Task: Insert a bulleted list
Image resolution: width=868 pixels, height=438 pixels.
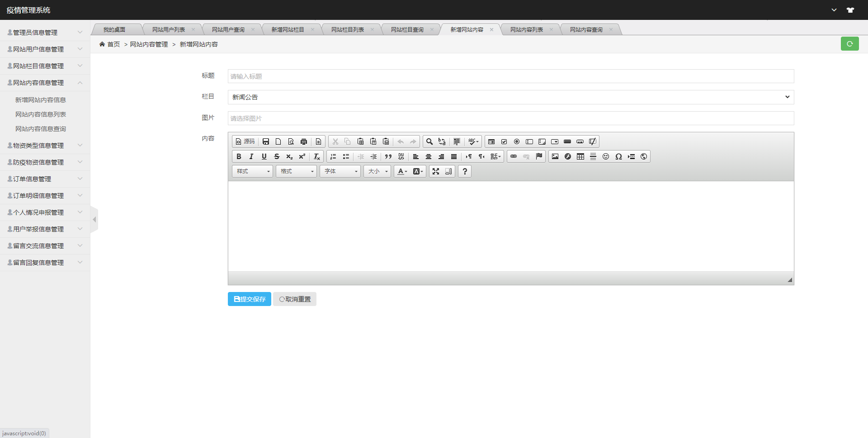Action: [x=346, y=156]
